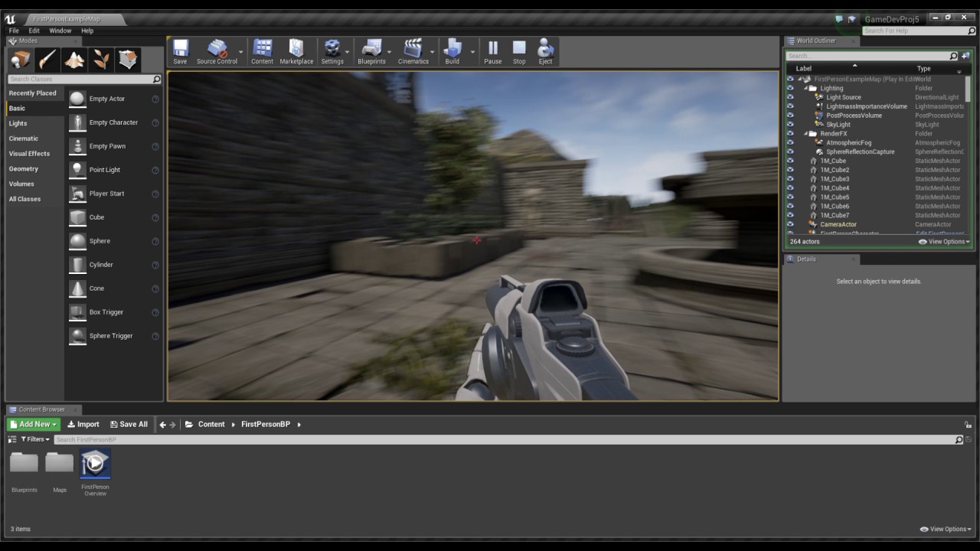This screenshot has height=551, width=980.
Task: Toggle visibility of LightmassImportanceVolume
Action: click(790, 106)
